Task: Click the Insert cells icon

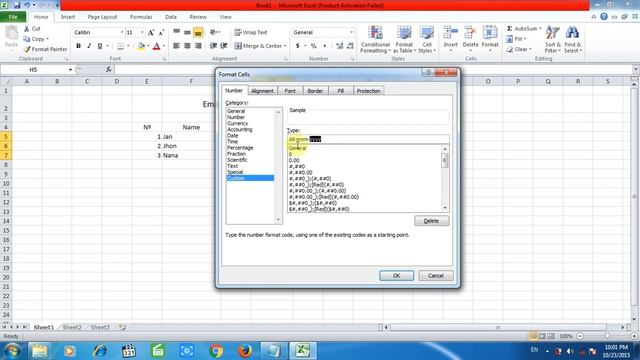Action: tap(451, 33)
